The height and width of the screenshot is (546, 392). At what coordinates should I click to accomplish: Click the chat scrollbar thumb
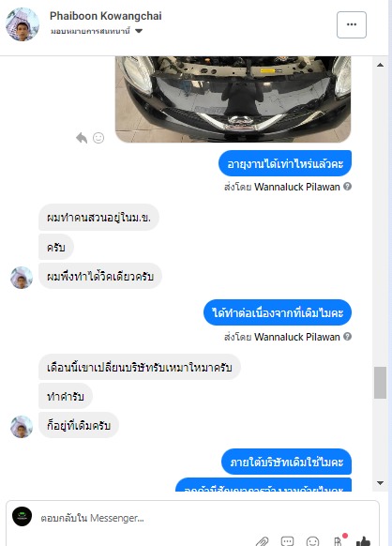380,383
